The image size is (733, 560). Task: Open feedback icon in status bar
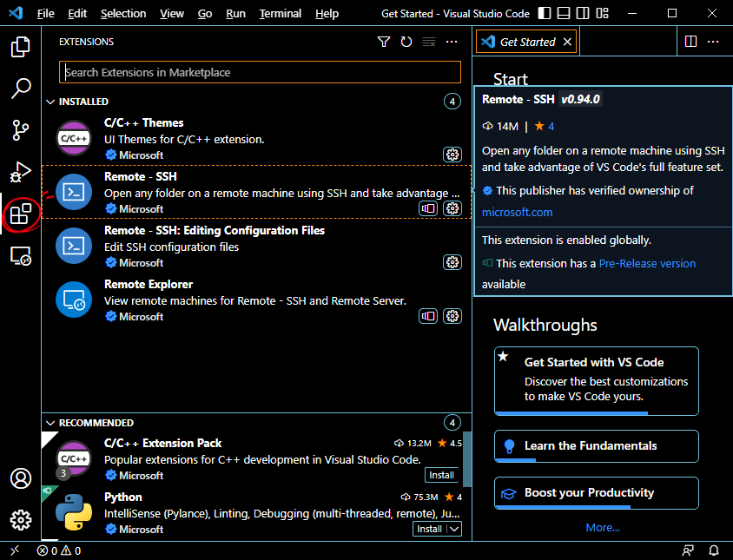click(x=688, y=550)
